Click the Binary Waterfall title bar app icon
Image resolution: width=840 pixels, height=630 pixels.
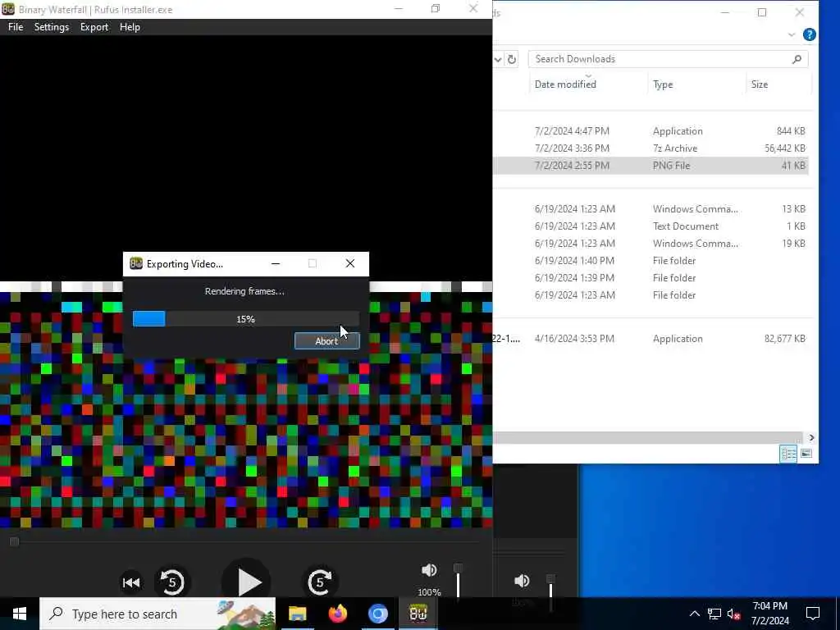(8, 9)
